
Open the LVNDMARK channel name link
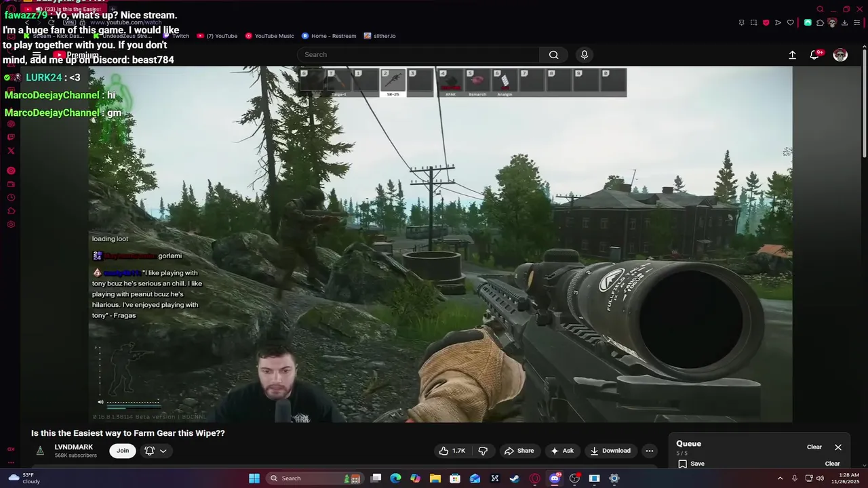tap(74, 447)
